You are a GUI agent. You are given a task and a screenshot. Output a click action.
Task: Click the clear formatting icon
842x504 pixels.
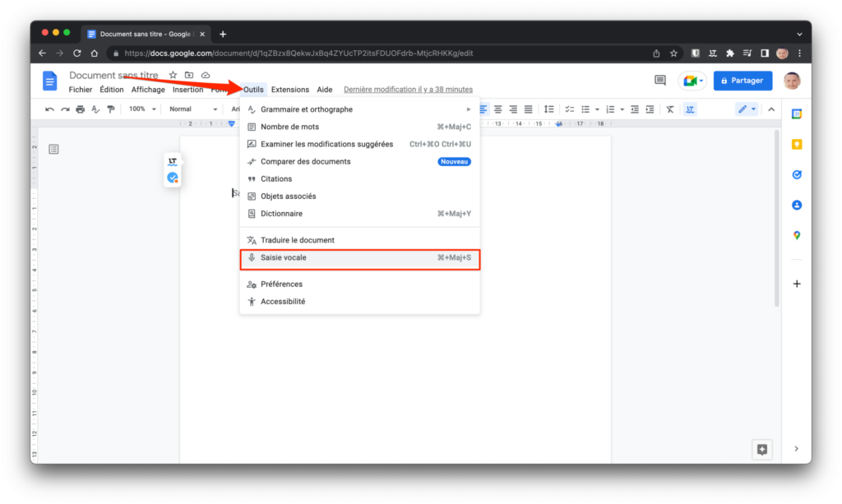coord(670,109)
